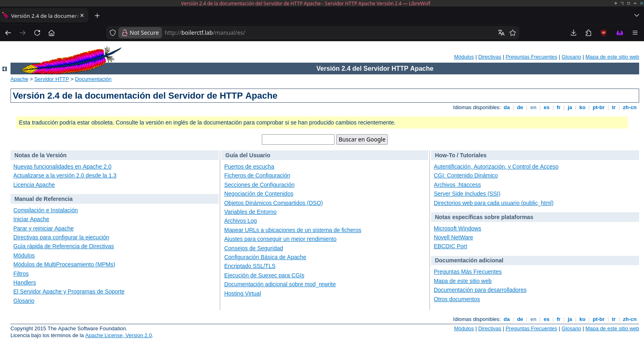Open the hamburger application menu

click(635, 33)
